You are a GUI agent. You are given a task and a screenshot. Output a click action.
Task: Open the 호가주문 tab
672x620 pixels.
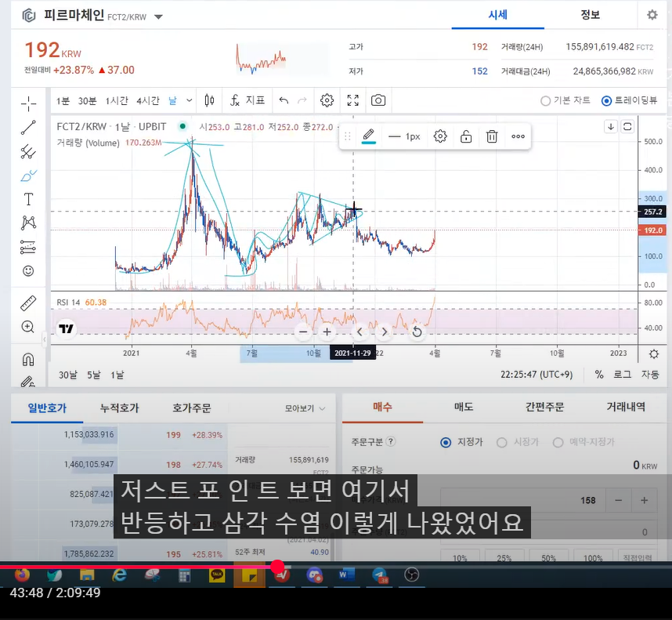(192, 408)
